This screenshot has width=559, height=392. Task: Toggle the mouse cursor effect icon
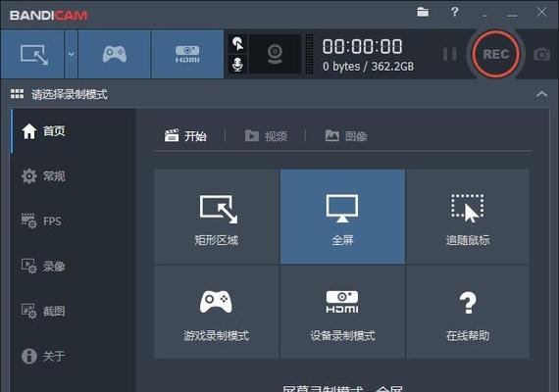[237, 43]
